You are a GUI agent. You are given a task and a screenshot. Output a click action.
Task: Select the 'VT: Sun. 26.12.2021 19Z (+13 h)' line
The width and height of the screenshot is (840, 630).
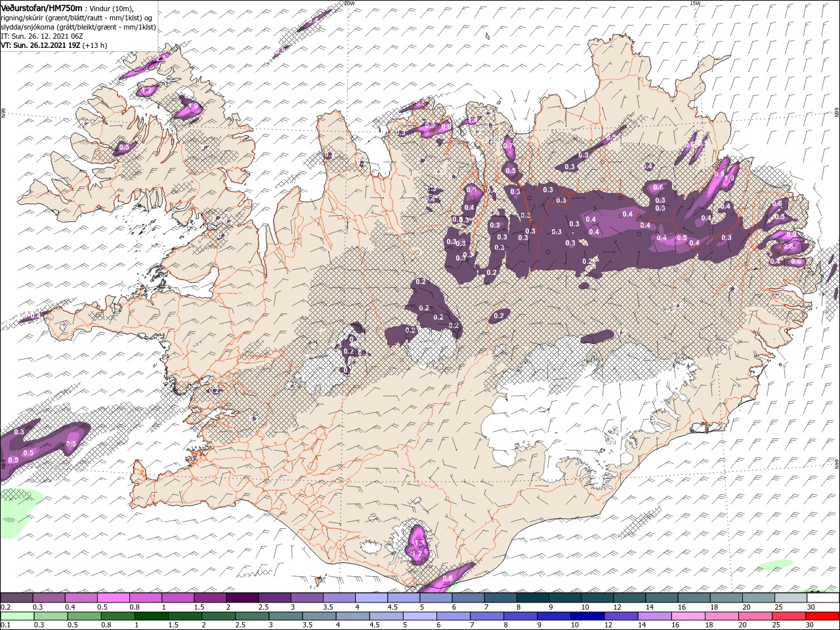pyautogui.click(x=54, y=45)
